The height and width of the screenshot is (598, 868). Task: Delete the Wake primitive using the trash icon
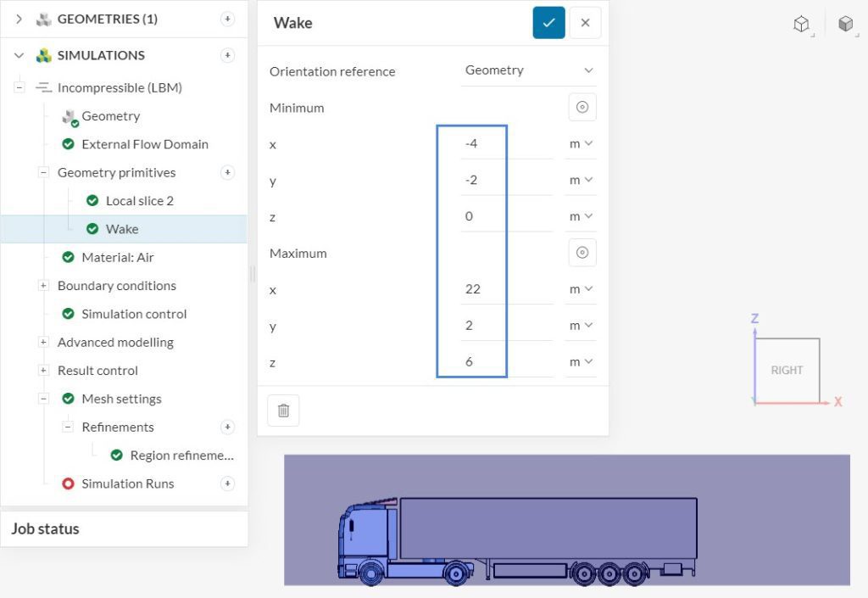283,410
